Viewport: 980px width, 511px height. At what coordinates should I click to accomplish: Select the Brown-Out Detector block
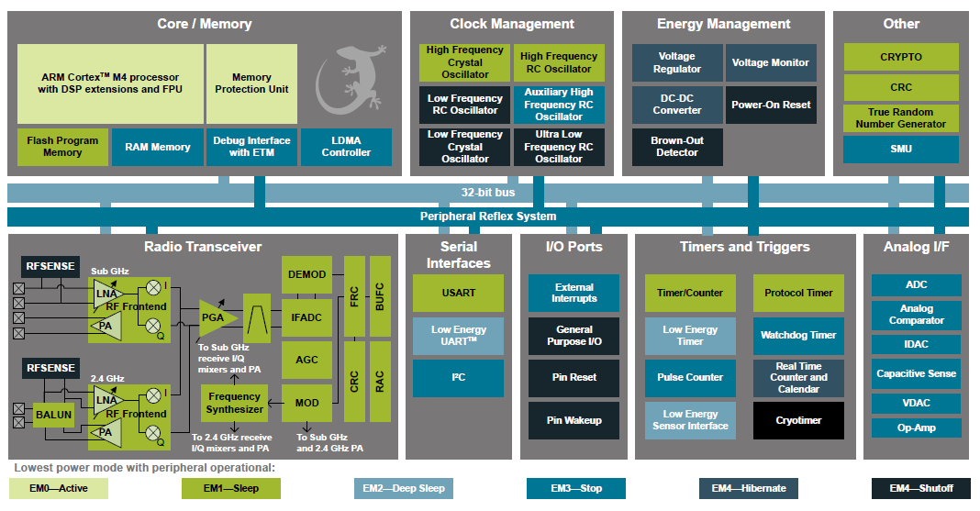(677, 147)
